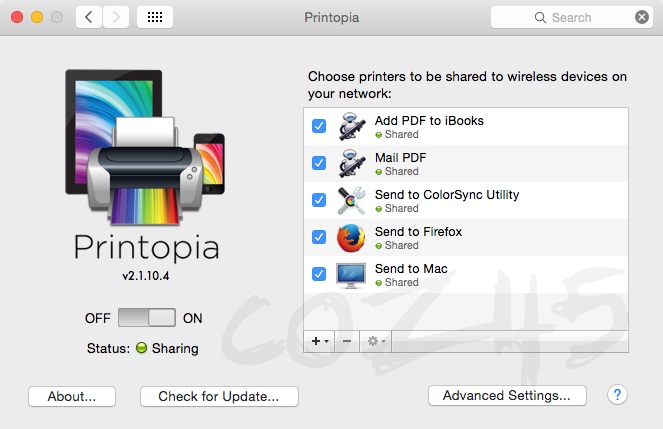Image resolution: width=663 pixels, height=429 pixels.
Task: Select the Mail PDF row label
Action: pos(400,158)
